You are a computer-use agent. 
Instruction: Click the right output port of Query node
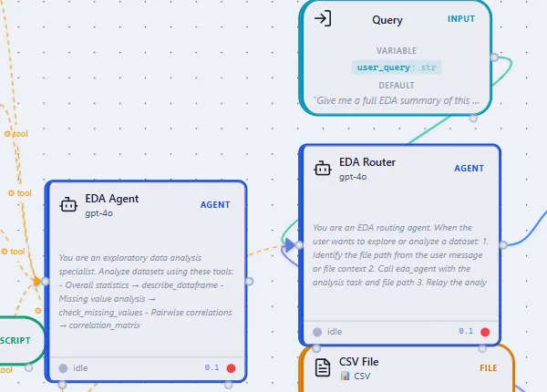(494, 57)
